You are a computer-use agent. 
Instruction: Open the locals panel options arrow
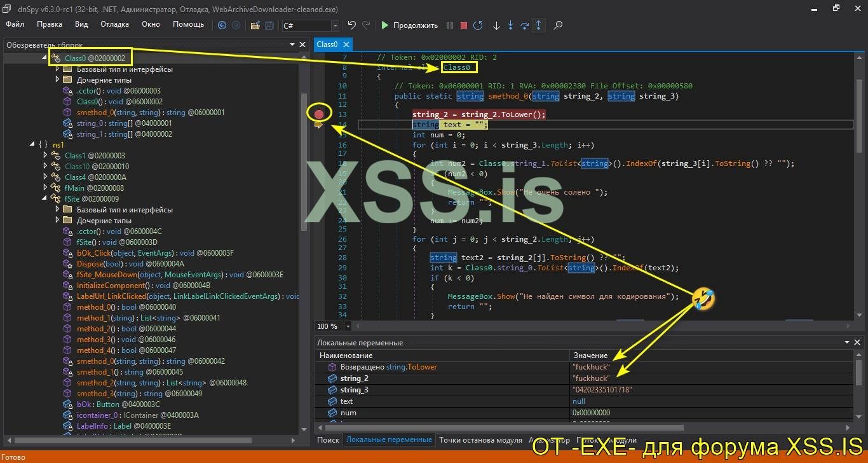coord(848,343)
